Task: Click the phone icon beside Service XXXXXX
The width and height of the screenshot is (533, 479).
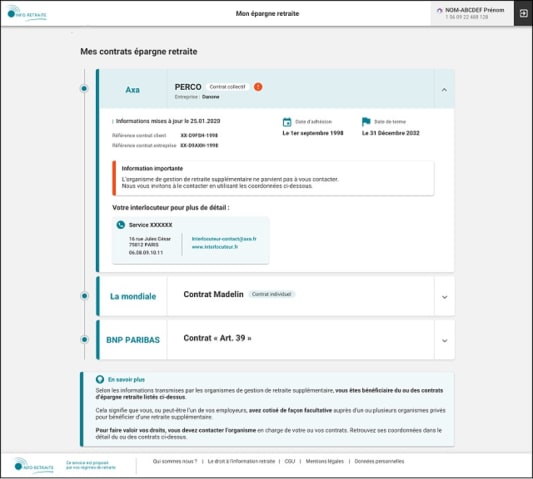Action: 121,225
